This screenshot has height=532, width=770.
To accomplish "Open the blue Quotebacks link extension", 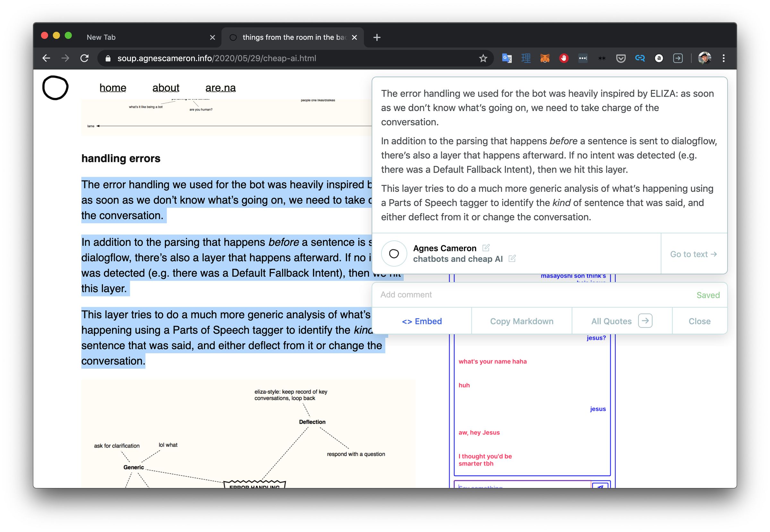I will pos(640,58).
